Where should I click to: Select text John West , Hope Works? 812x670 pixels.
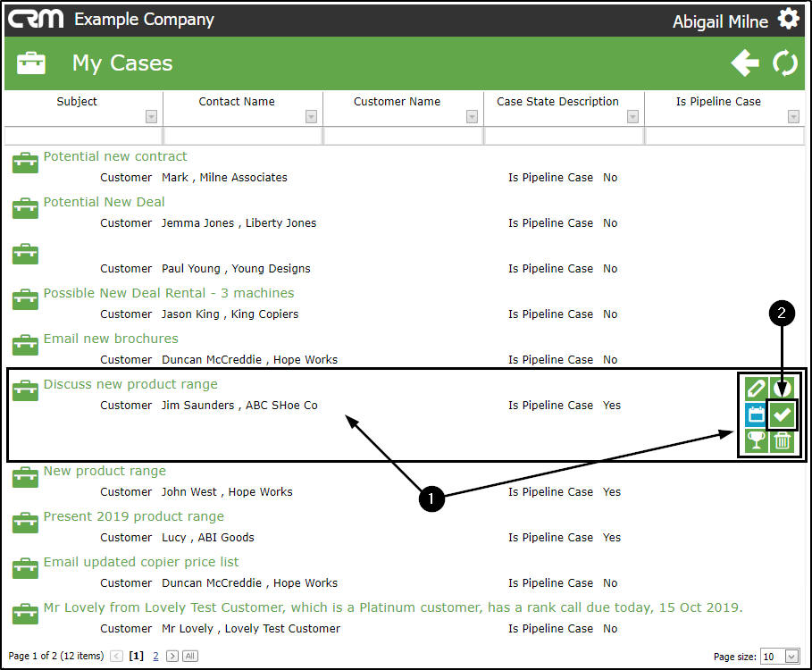[x=227, y=492]
